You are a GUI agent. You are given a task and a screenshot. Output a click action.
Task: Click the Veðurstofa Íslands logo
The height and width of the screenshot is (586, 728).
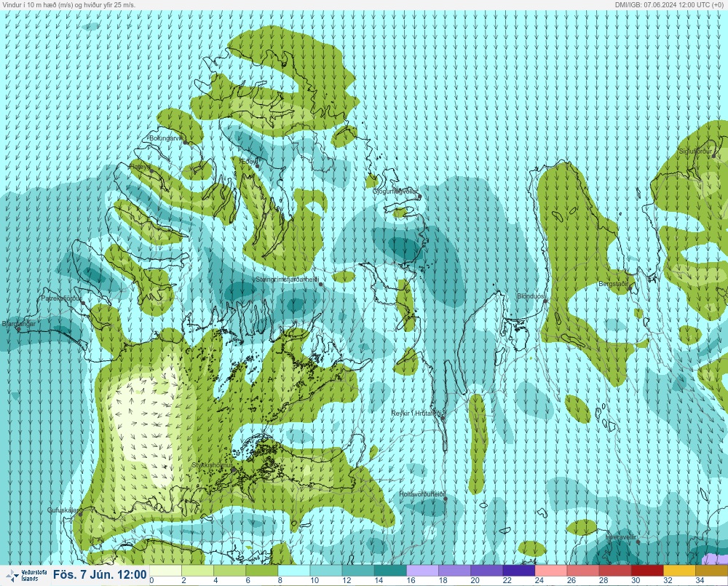[26, 575]
